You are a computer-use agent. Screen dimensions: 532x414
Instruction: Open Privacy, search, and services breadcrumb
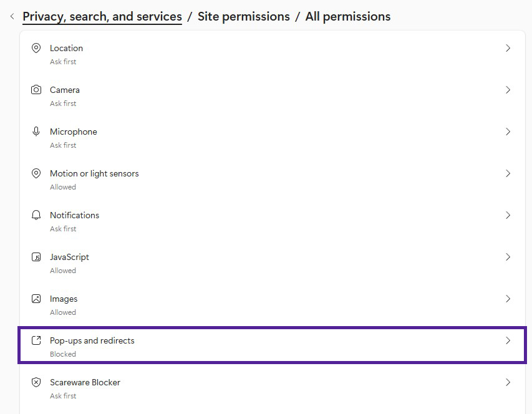pyautogui.click(x=102, y=17)
